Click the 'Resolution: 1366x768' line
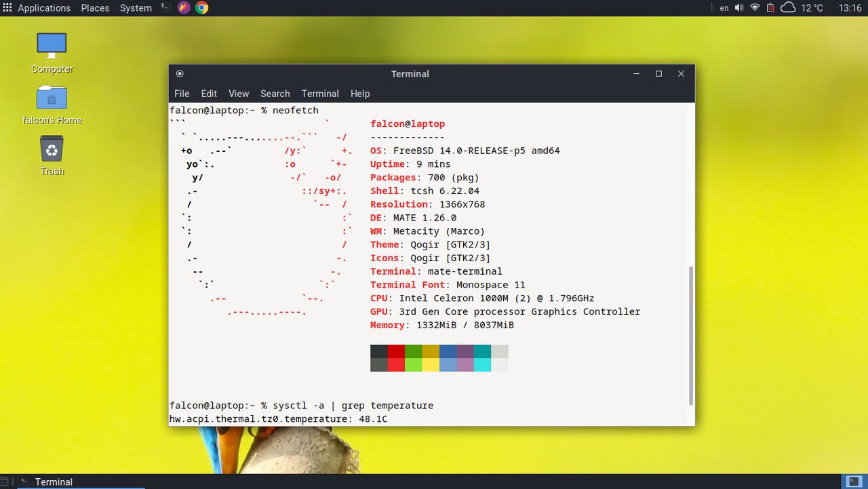The width and height of the screenshot is (868, 489). [x=428, y=204]
